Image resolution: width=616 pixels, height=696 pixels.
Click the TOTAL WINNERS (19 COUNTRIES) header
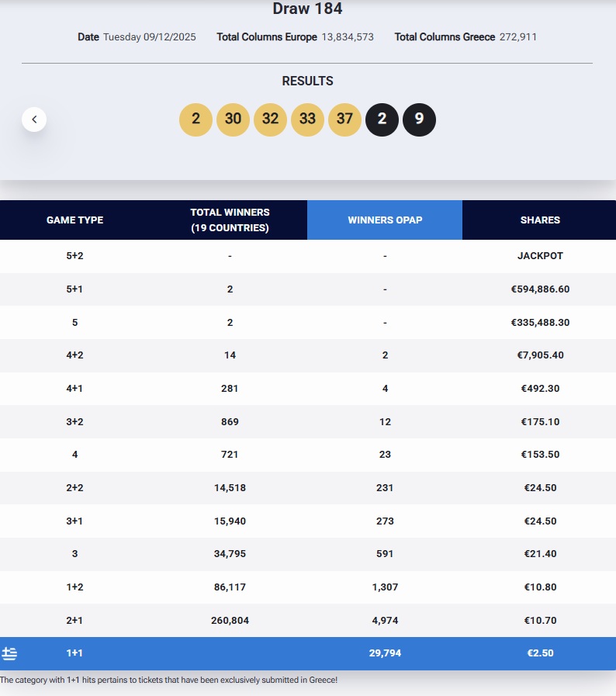(x=230, y=220)
